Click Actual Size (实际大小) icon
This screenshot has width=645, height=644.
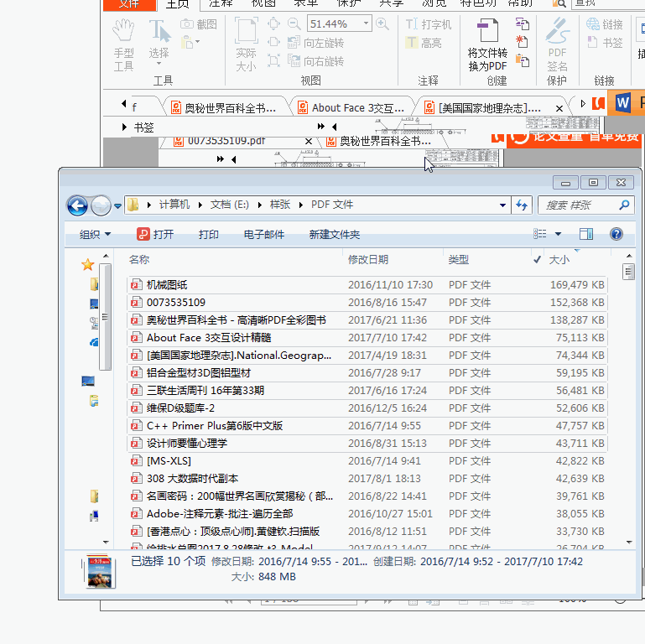point(246,45)
